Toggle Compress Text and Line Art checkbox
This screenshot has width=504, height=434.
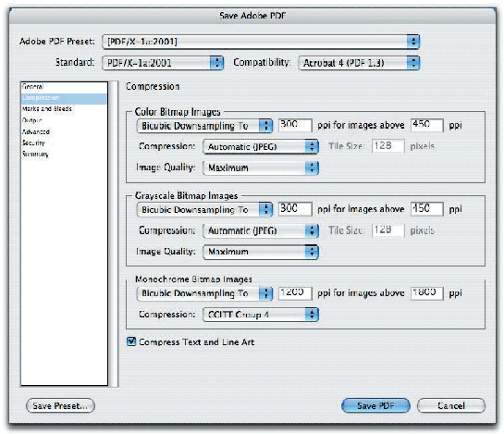(131, 341)
